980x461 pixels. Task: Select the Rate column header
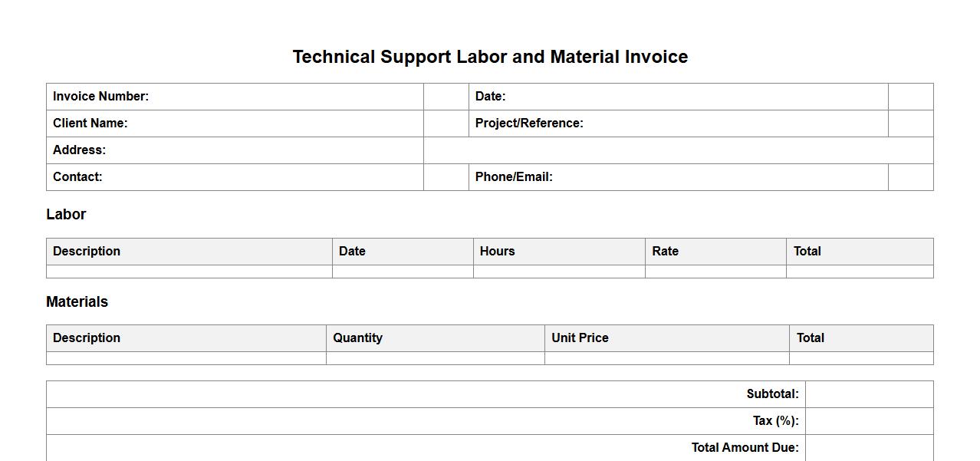(666, 252)
